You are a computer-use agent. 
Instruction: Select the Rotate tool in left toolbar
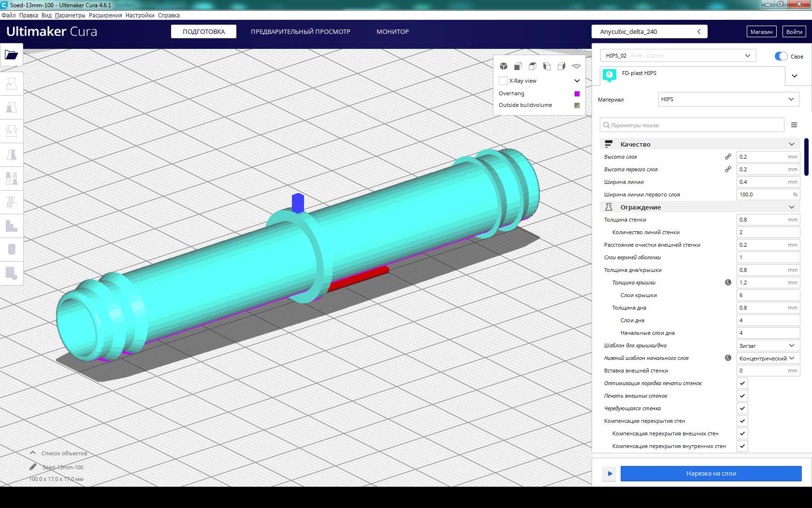pyautogui.click(x=11, y=131)
